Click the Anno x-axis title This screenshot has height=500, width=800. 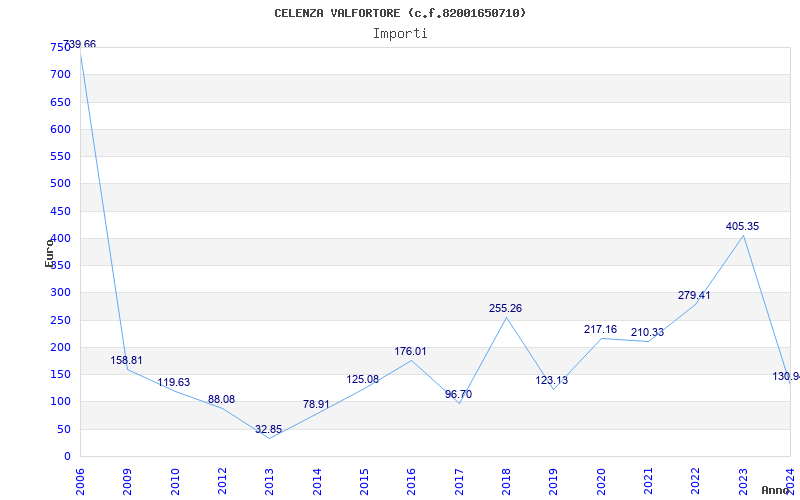776,490
